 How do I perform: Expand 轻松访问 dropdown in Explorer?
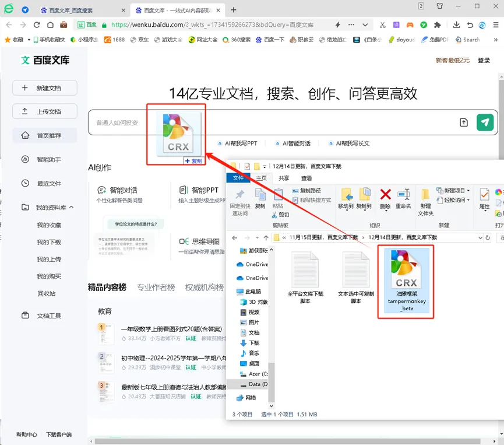468,200
